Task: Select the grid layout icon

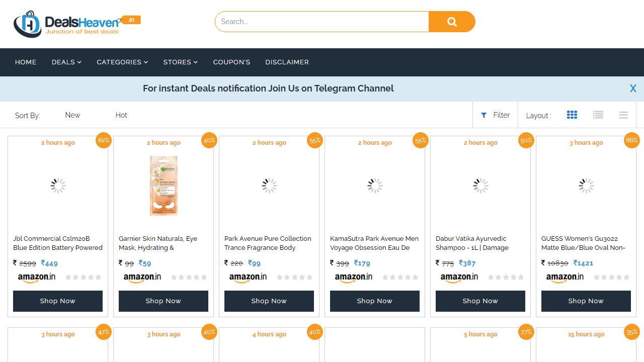Action: click(x=572, y=115)
